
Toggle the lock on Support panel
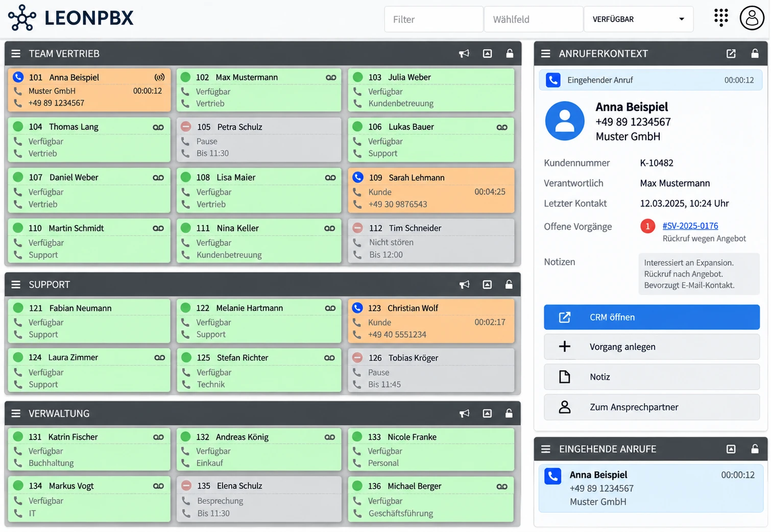(509, 284)
